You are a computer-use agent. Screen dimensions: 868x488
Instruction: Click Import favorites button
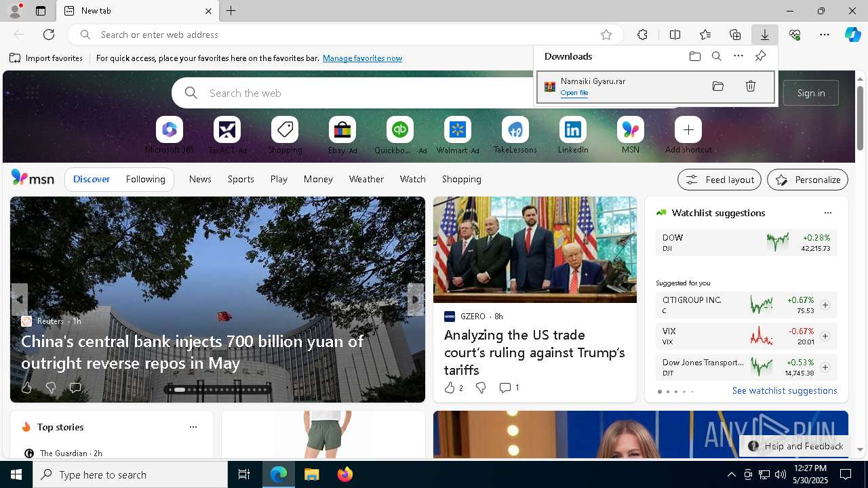click(46, 58)
